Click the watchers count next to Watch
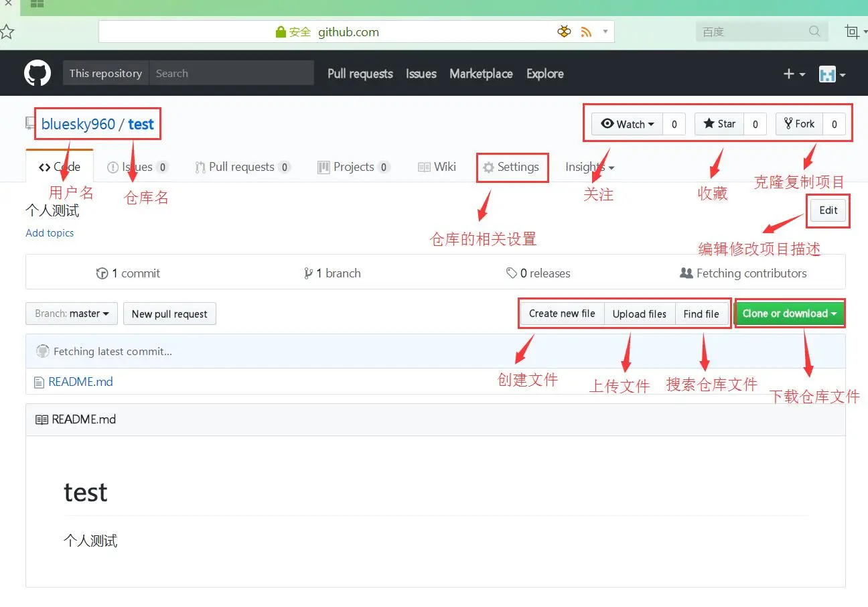The image size is (868, 607). [x=674, y=124]
